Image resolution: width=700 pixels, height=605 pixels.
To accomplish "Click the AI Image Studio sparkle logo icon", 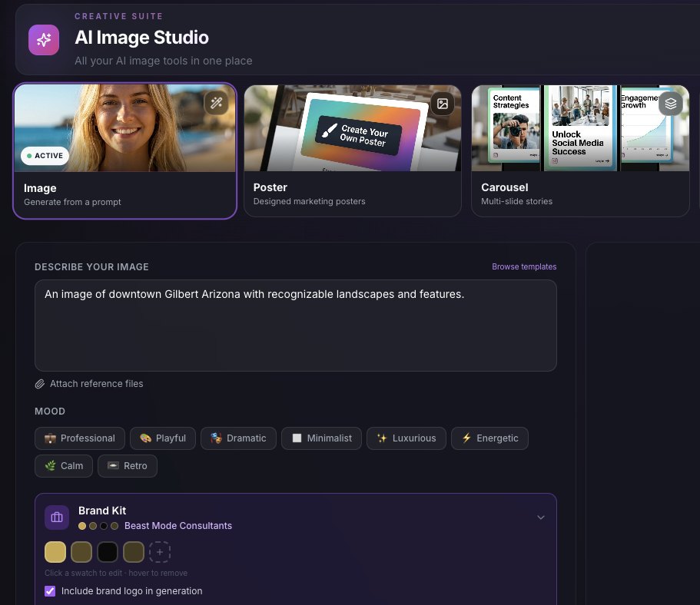I will (44, 40).
